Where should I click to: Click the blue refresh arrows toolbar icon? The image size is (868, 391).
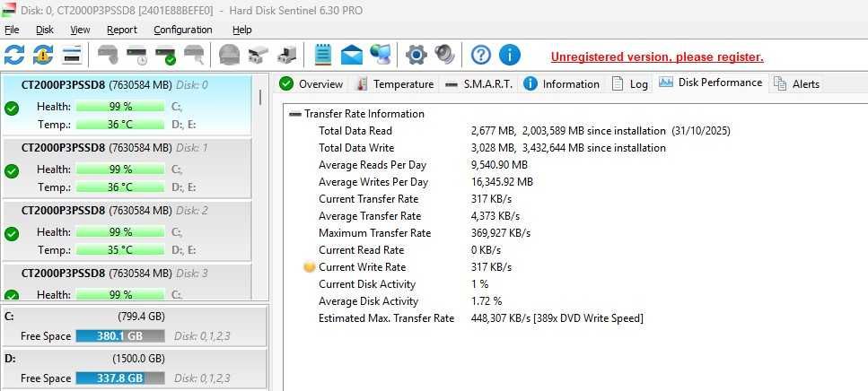pos(14,55)
